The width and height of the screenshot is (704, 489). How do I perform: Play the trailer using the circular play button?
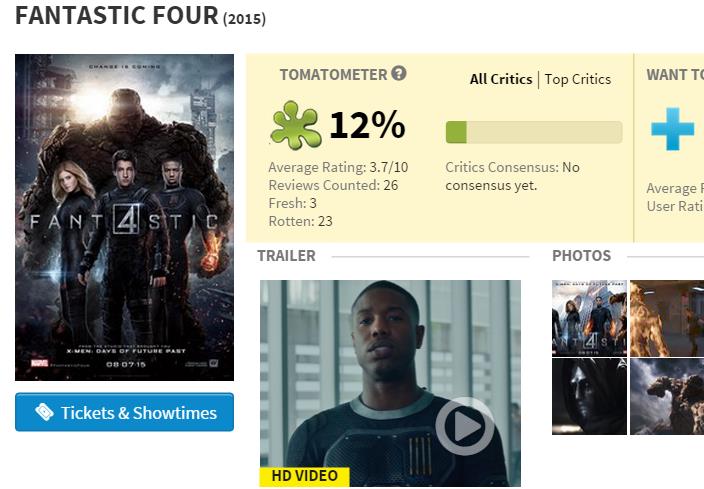465,426
